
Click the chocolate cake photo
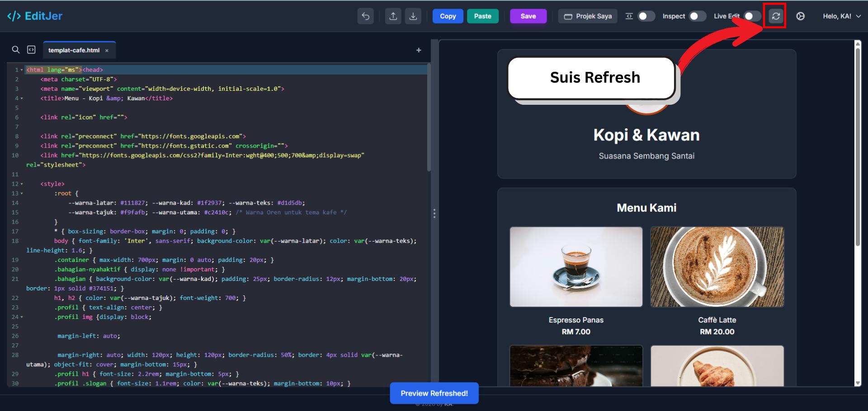click(x=576, y=366)
